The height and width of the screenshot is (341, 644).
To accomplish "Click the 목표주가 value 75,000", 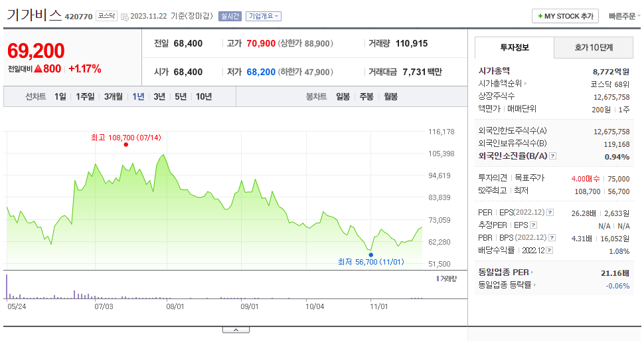I will [619, 179].
